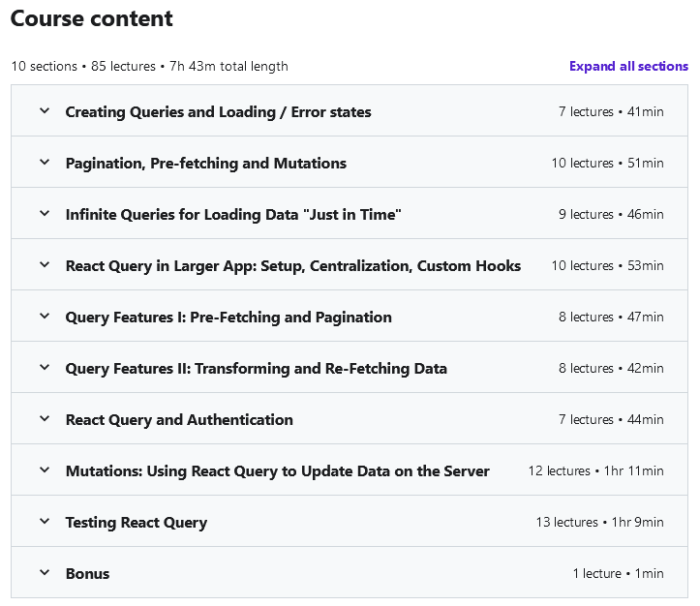Expand chevron next to Pagination, Pre-fetching and Mutations
Viewport: 700px width, 606px height.
(44, 163)
